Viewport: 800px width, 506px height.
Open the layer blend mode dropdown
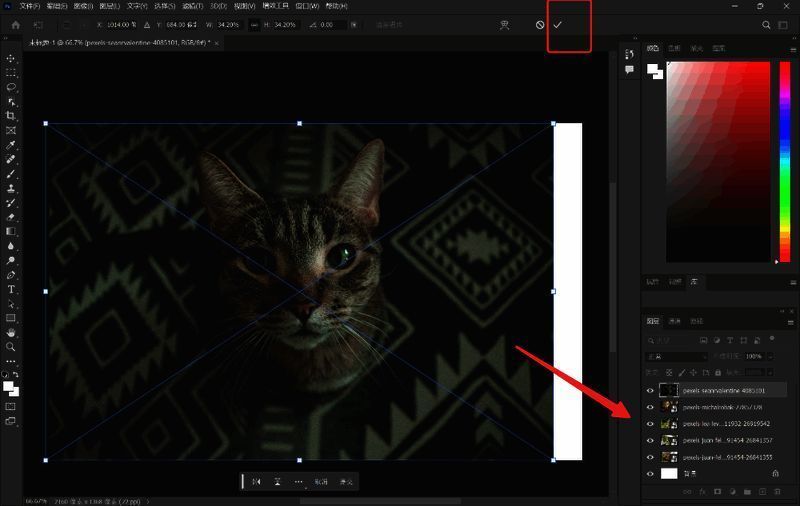676,356
